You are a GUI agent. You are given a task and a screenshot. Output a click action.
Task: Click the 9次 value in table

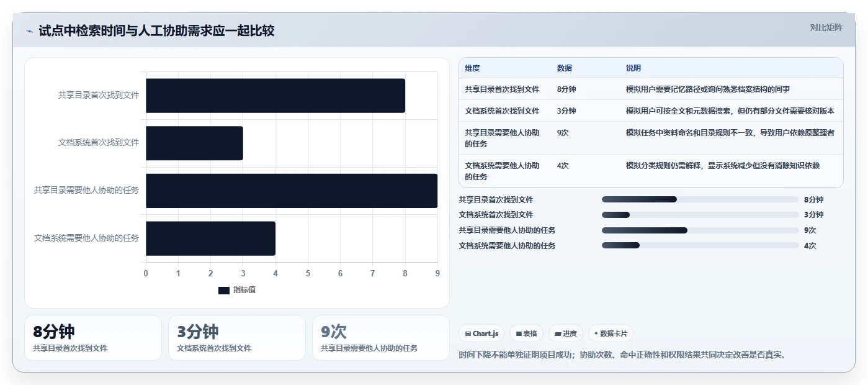coord(563,133)
